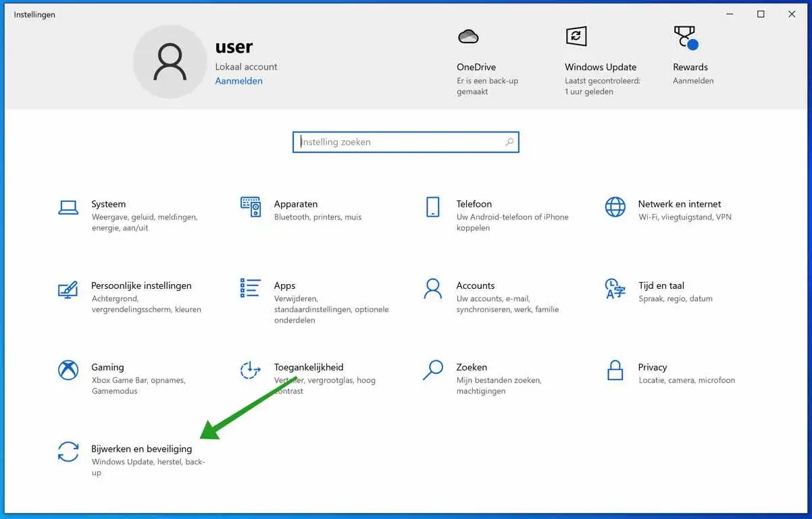This screenshot has width=812, height=519.
Task: Open the Apps list icon
Action: click(x=251, y=288)
